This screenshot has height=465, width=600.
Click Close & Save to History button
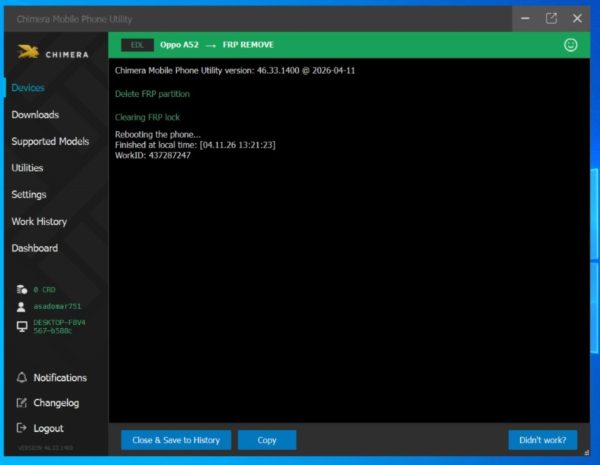176,440
